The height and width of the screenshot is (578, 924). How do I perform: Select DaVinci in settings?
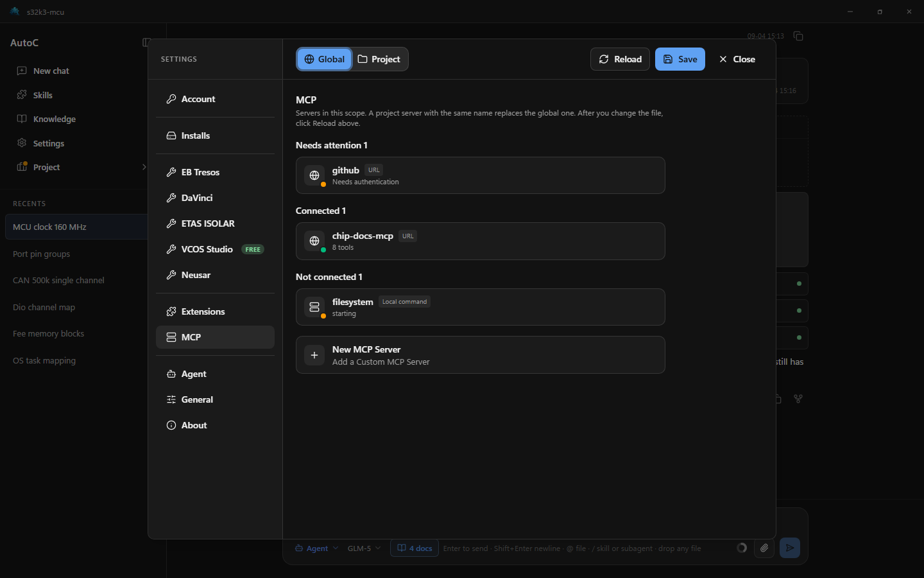215,198
